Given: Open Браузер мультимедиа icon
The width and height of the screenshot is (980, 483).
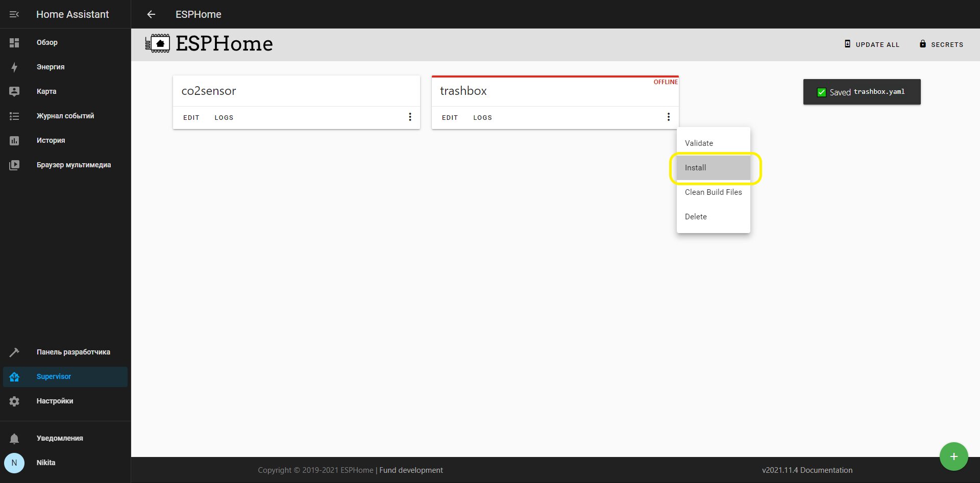Looking at the screenshot, I should (14, 165).
